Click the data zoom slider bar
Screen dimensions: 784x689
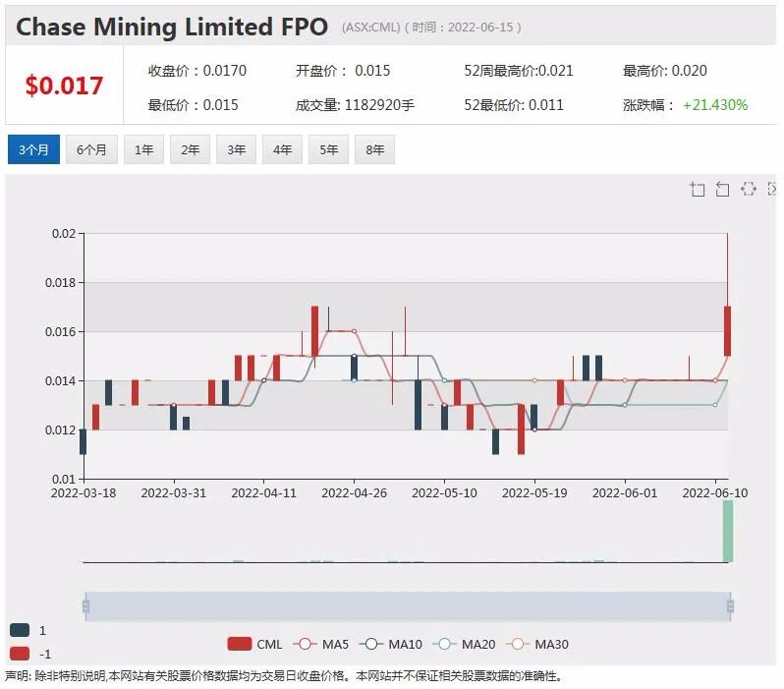point(408,605)
